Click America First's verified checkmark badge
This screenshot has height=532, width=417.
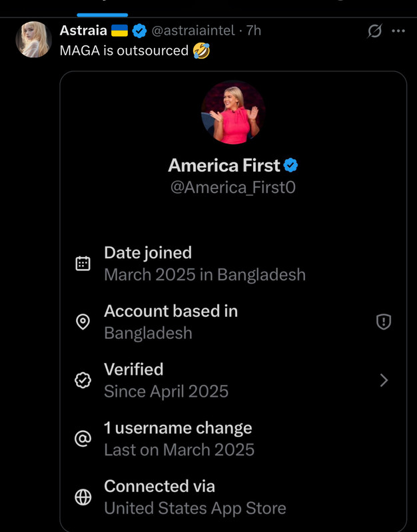pos(291,165)
